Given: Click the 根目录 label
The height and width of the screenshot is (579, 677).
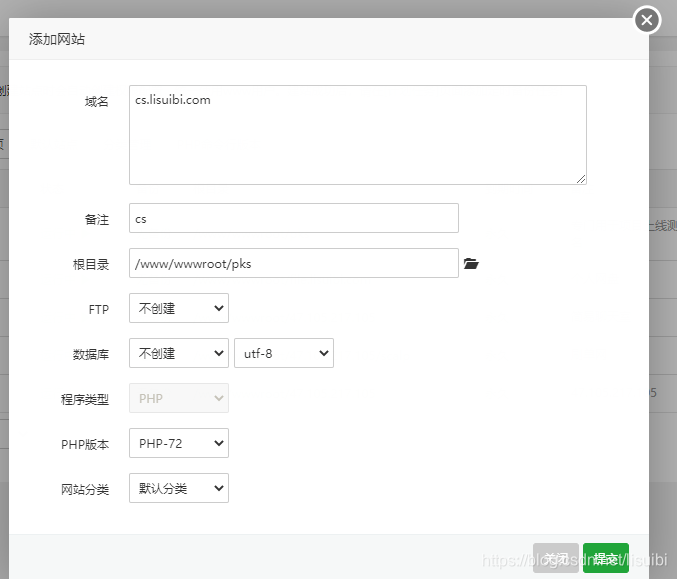Looking at the screenshot, I should click(91, 264).
